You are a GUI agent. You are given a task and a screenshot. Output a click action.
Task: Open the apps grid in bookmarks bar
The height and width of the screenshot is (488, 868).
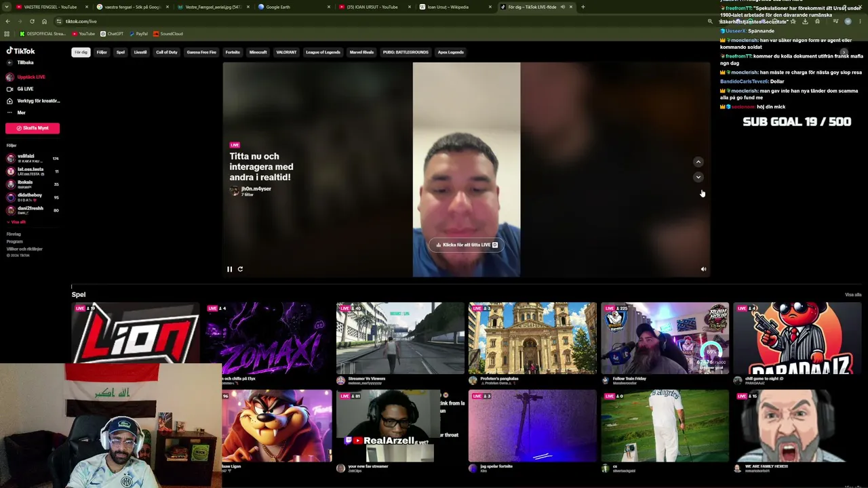[x=7, y=34]
